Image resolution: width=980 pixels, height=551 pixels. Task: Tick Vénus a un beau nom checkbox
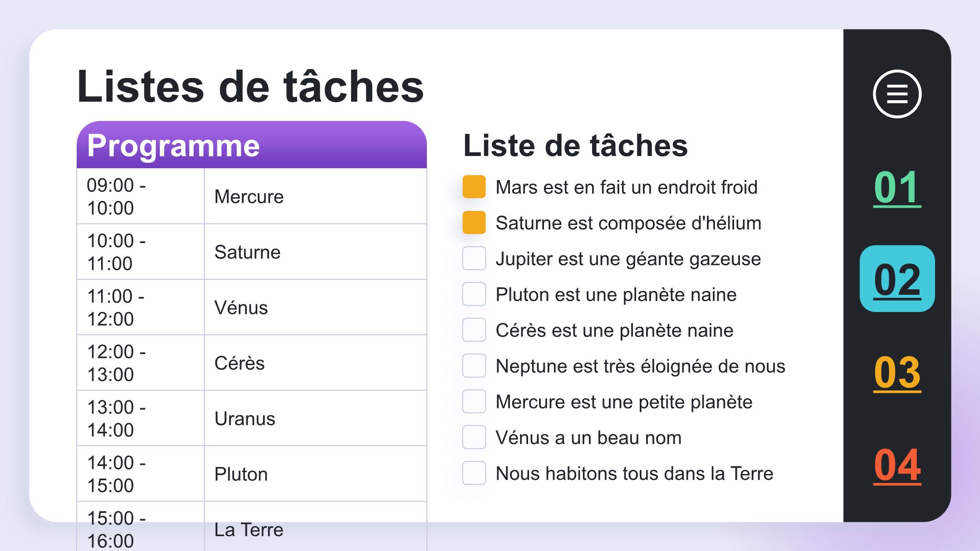474,437
